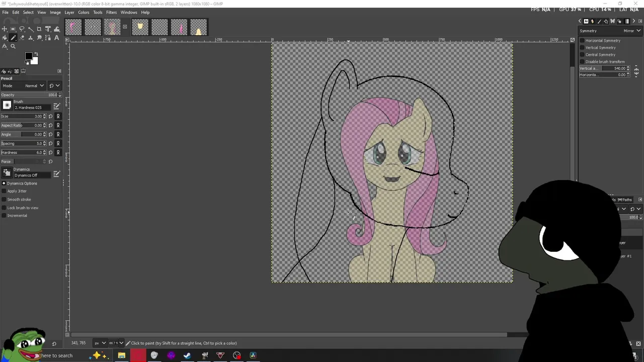Select the Text tool
This screenshot has width=644, height=362.
56,38
